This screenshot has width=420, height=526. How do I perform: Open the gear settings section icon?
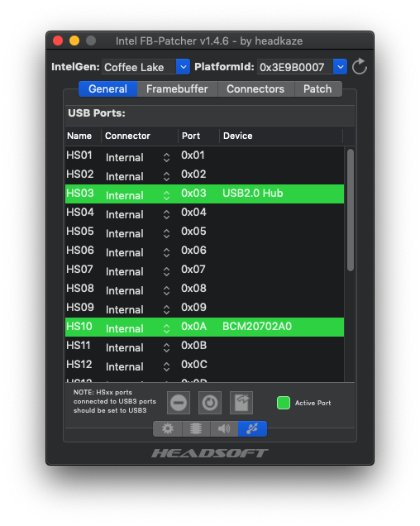[168, 428]
